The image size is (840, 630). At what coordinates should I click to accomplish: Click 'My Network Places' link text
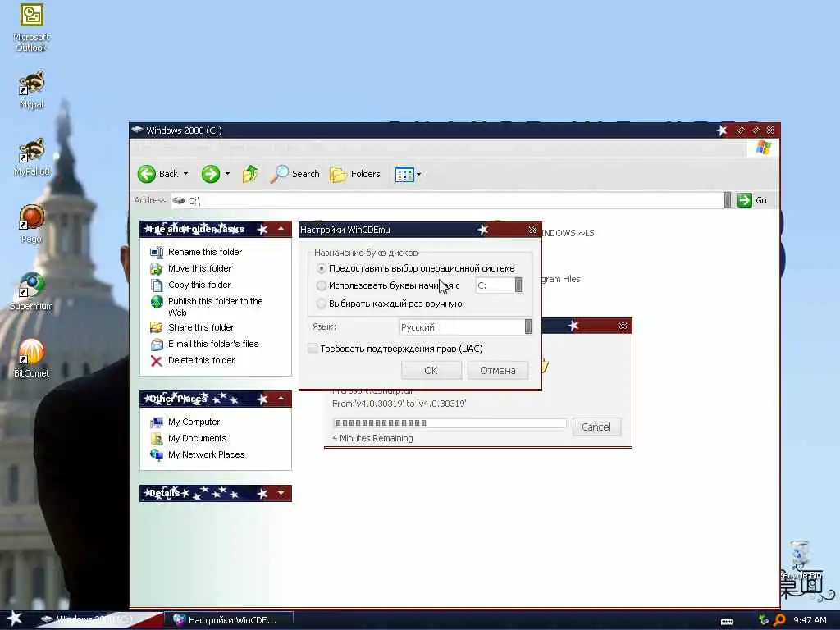(206, 454)
